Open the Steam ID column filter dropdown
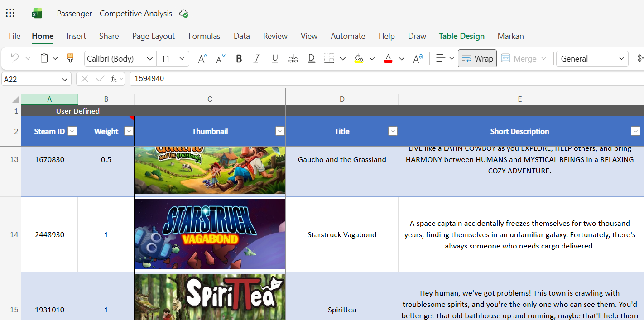644x320 pixels. click(x=72, y=131)
